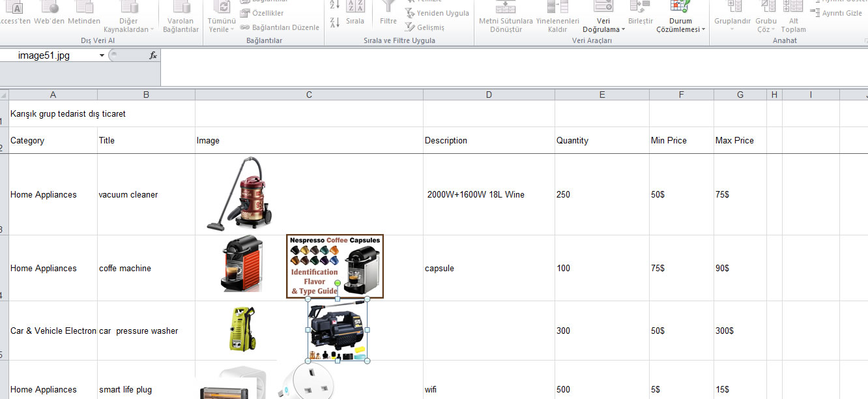Click Ayrıntı Gizle in Anahat group
Image resolution: width=868 pixels, height=399 pixels.
click(x=837, y=13)
